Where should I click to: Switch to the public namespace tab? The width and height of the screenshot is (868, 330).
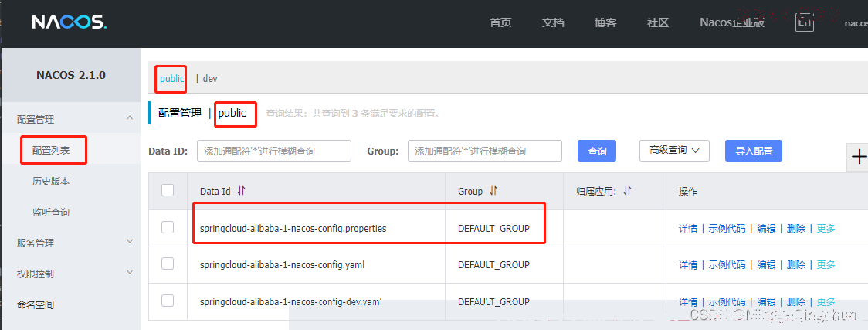point(171,79)
